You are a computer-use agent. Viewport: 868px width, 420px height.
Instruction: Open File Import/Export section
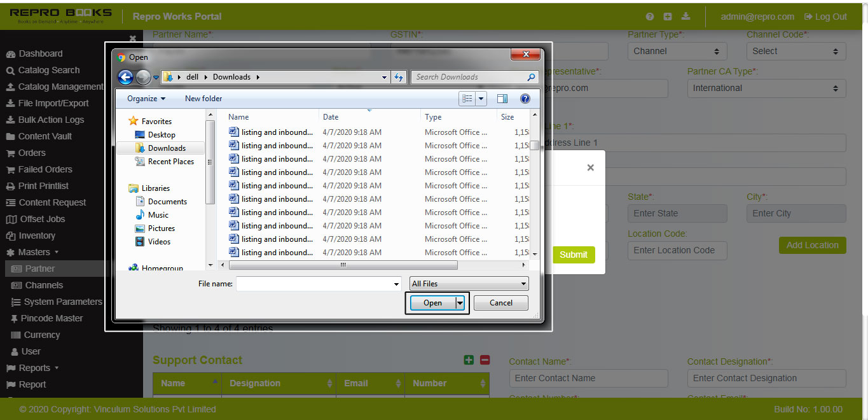(55, 103)
